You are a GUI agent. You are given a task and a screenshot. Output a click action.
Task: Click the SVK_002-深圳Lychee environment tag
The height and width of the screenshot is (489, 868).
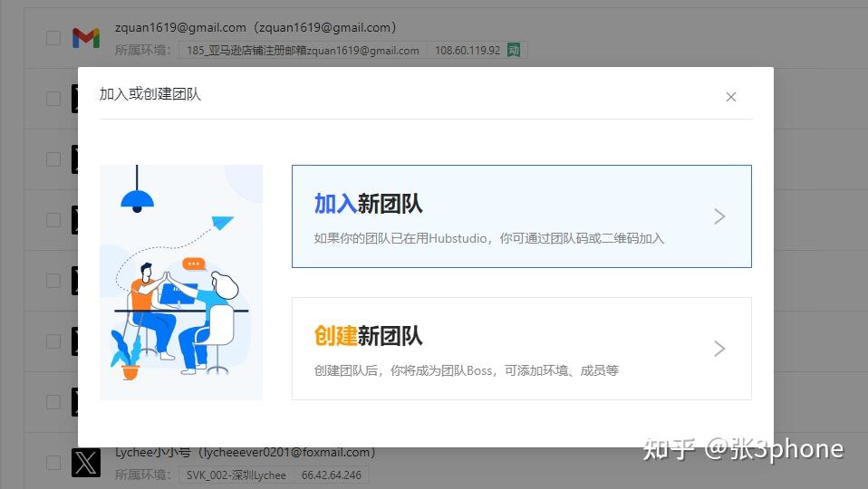236,475
